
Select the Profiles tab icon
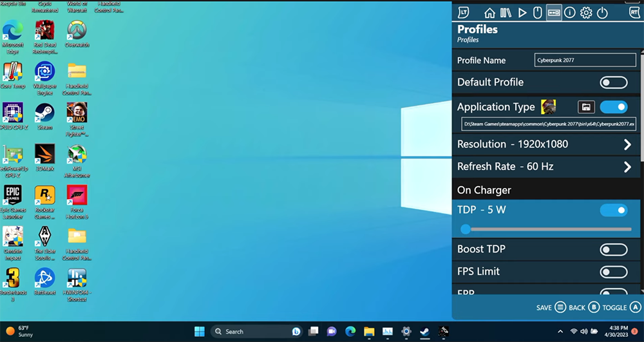tap(554, 13)
